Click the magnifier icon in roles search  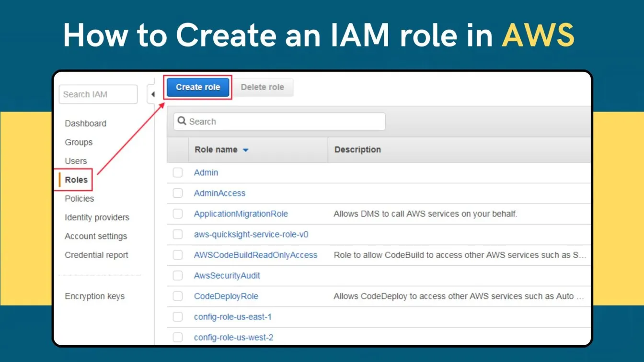[x=182, y=121]
